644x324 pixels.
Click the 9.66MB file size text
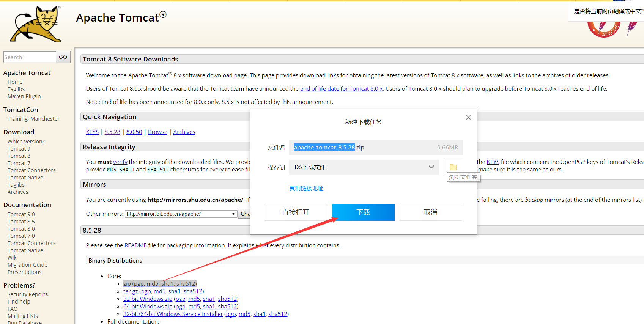click(447, 147)
